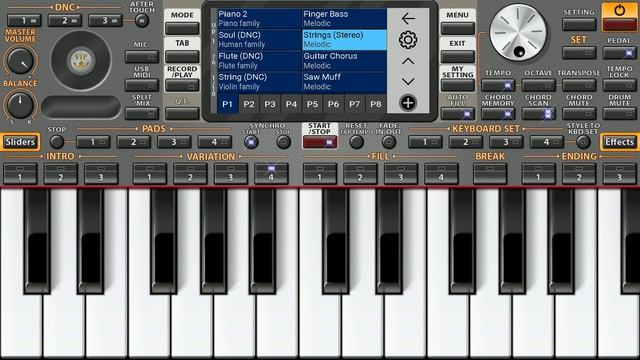Viewport: 640px width, 360px height.
Task: Click STYLE TO KBD SET button
Action: 583,142
